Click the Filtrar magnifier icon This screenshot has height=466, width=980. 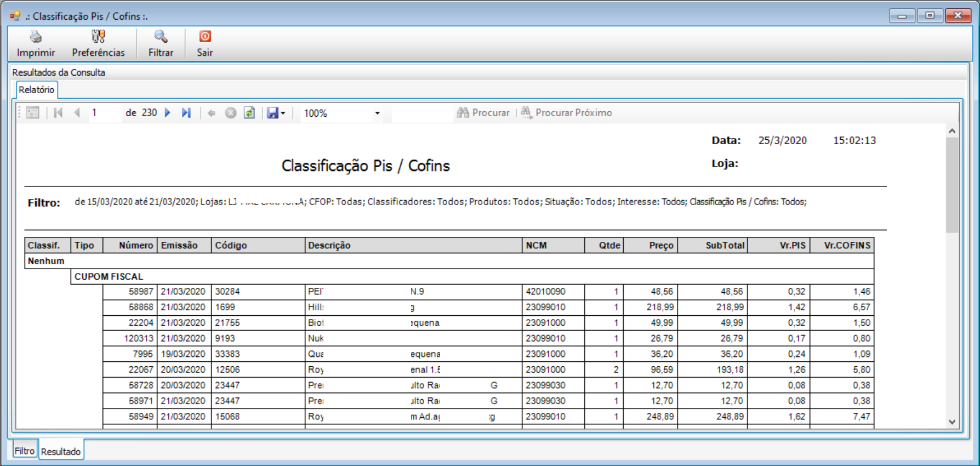coord(161,37)
